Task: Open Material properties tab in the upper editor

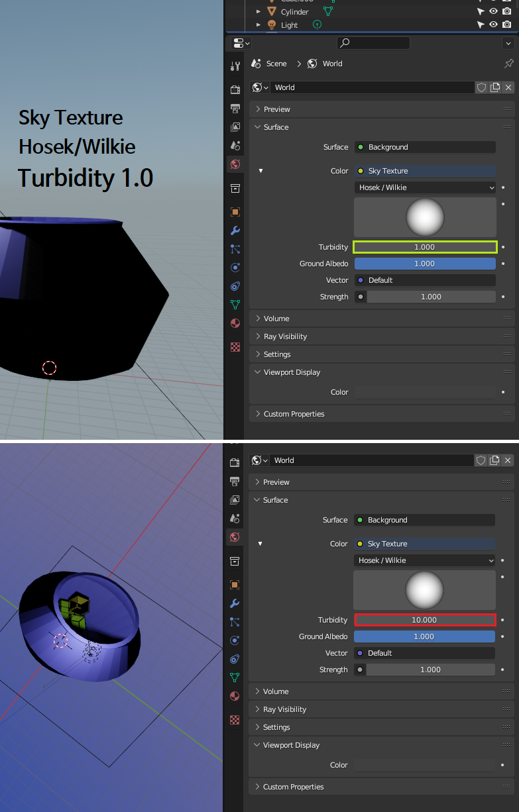Action: click(x=235, y=323)
